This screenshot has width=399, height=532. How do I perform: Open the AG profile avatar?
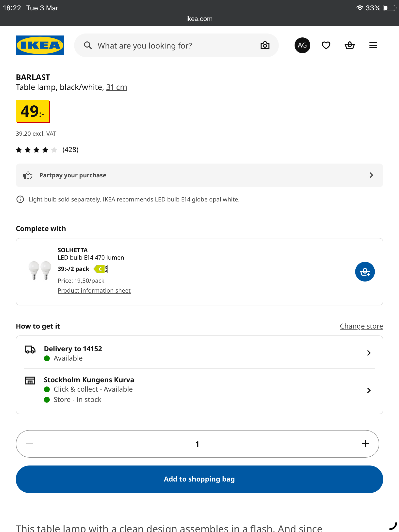pyautogui.click(x=302, y=45)
